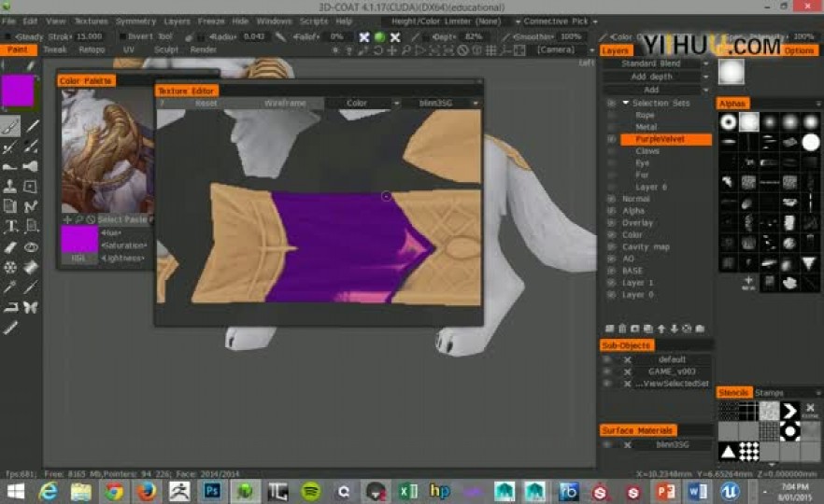Select the triangle alpha in the Alphas panel
The height and width of the screenshot is (504, 824).
click(809, 263)
